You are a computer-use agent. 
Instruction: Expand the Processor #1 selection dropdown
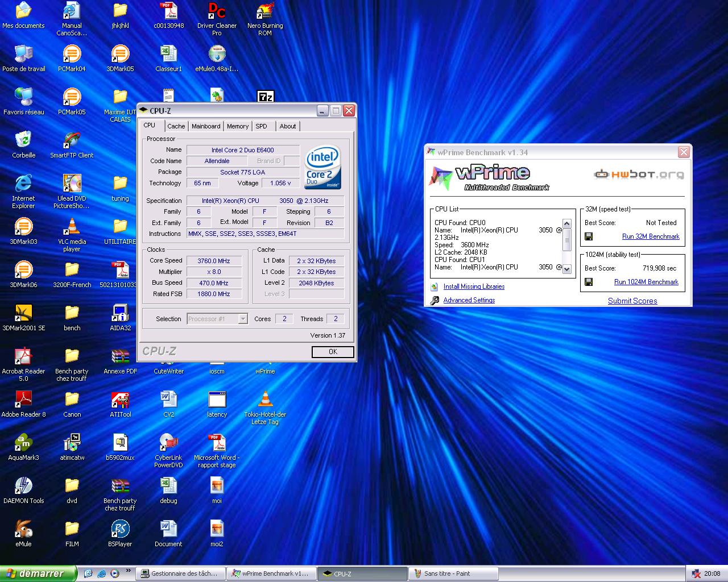(243, 319)
